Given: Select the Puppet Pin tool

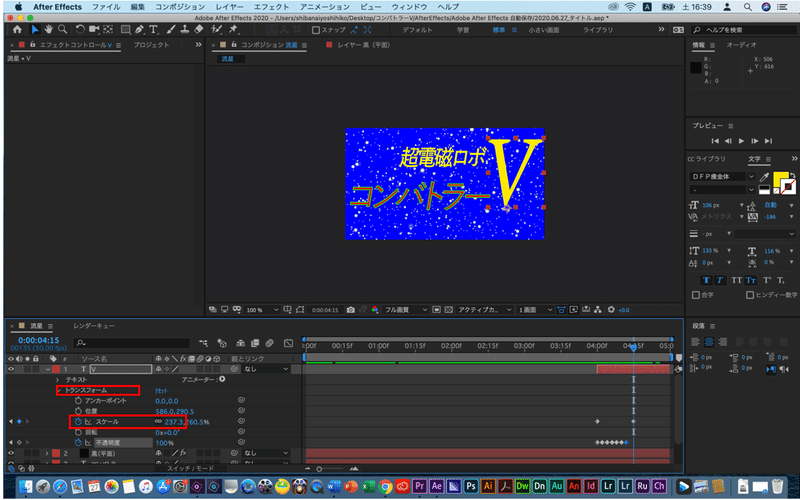Looking at the screenshot, I should pyautogui.click(x=233, y=30).
